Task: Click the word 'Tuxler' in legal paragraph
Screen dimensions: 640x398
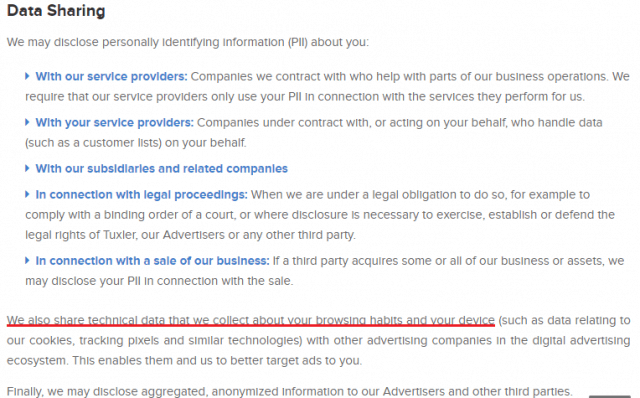Action: click(119, 235)
